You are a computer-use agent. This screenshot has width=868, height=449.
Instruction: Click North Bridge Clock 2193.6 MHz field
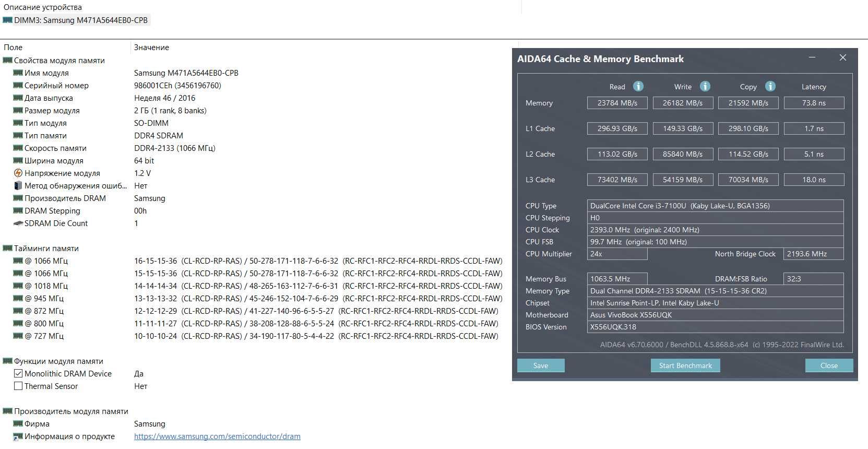point(814,254)
